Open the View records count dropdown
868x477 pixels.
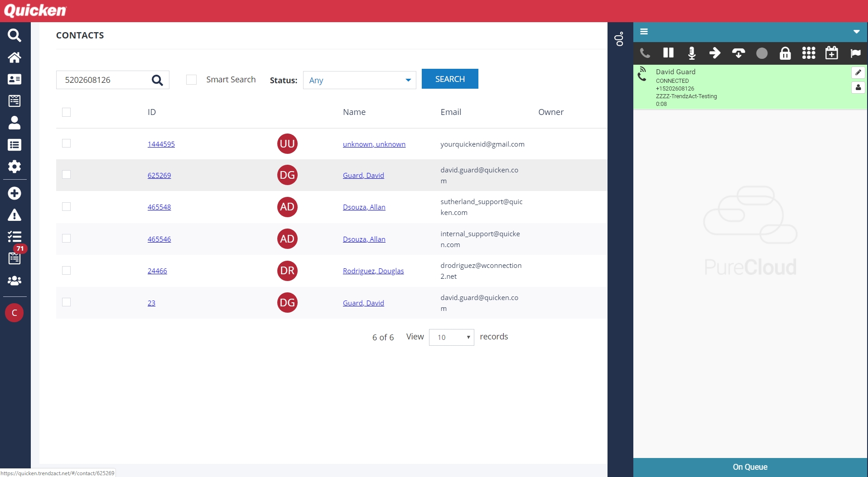[x=451, y=337]
